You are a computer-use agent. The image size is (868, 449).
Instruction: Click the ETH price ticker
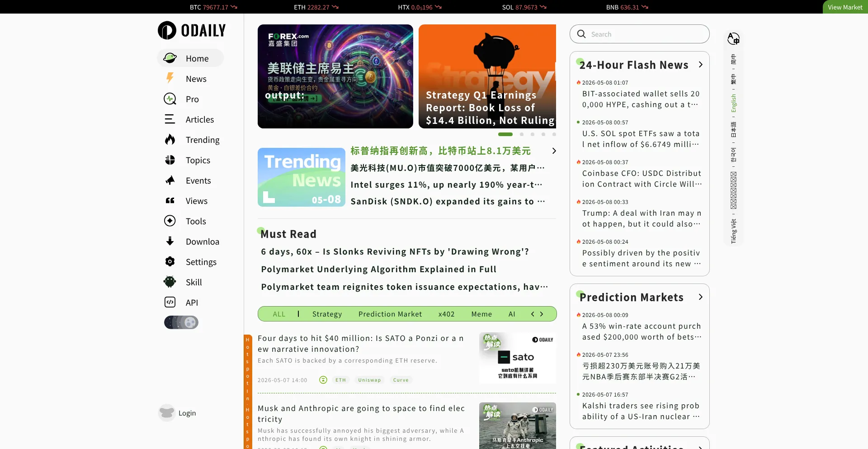click(x=316, y=7)
